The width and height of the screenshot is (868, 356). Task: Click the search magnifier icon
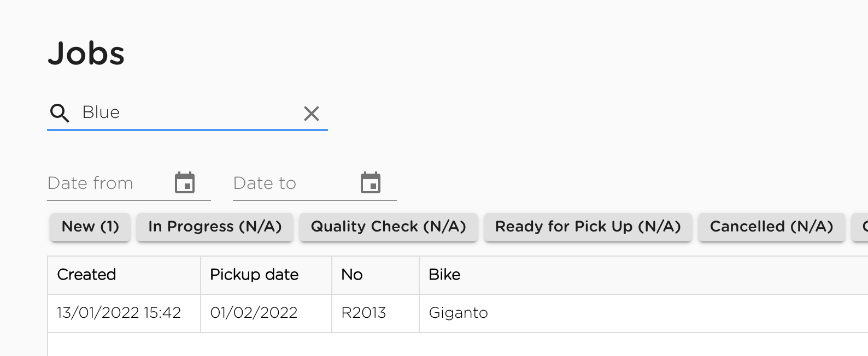(60, 113)
